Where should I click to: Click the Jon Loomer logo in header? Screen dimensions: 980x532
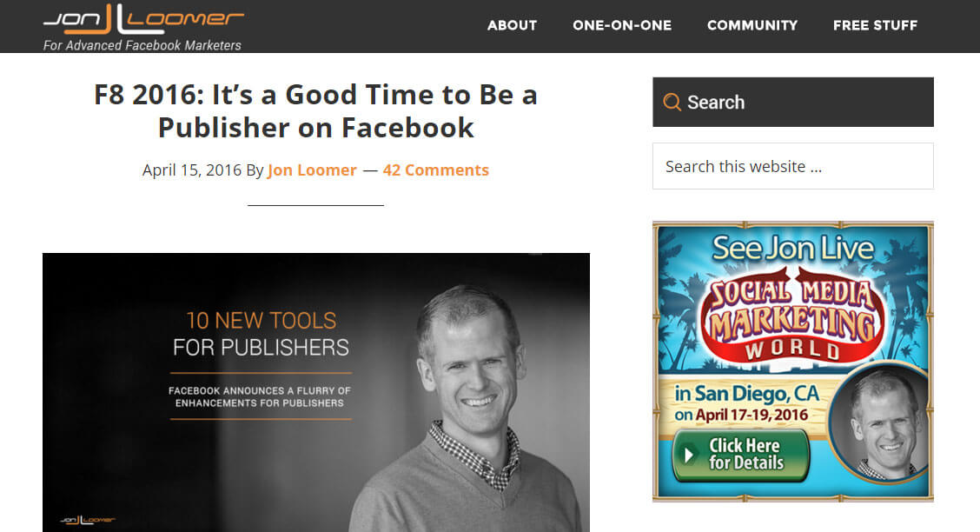coord(143,19)
